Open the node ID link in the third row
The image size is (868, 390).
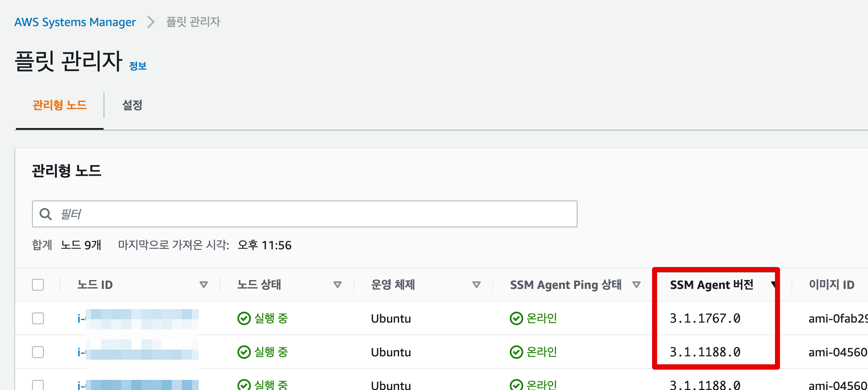pos(138,385)
